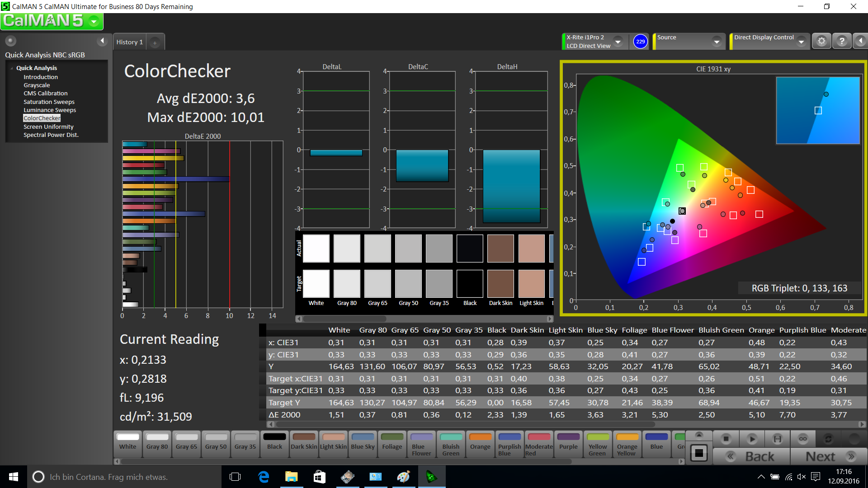Open settings gear in top toolbar

(x=821, y=41)
